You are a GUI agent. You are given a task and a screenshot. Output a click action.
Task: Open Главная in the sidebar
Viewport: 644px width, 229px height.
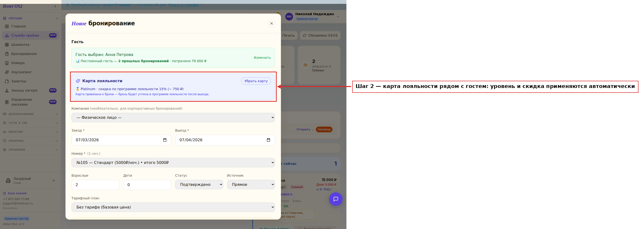(x=31, y=26)
